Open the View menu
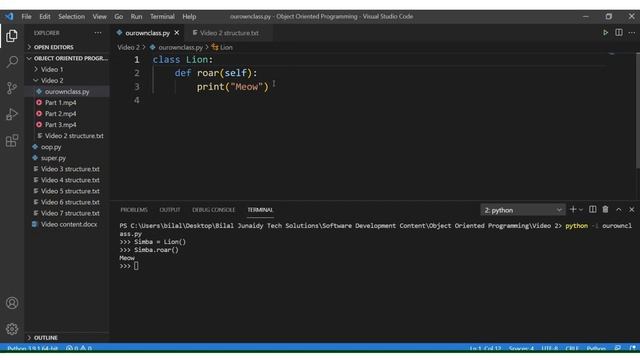Image resolution: width=640 pixels, height=360 pixels. [x=99, y=17]
